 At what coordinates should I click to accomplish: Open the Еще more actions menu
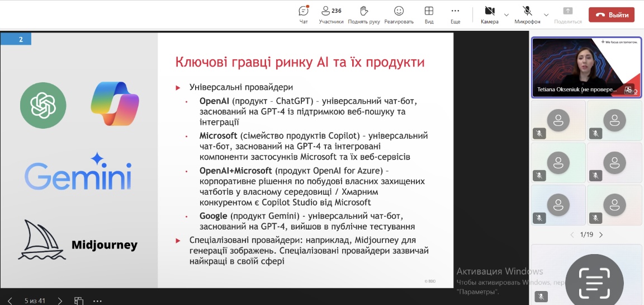click(x=455, y=15)
